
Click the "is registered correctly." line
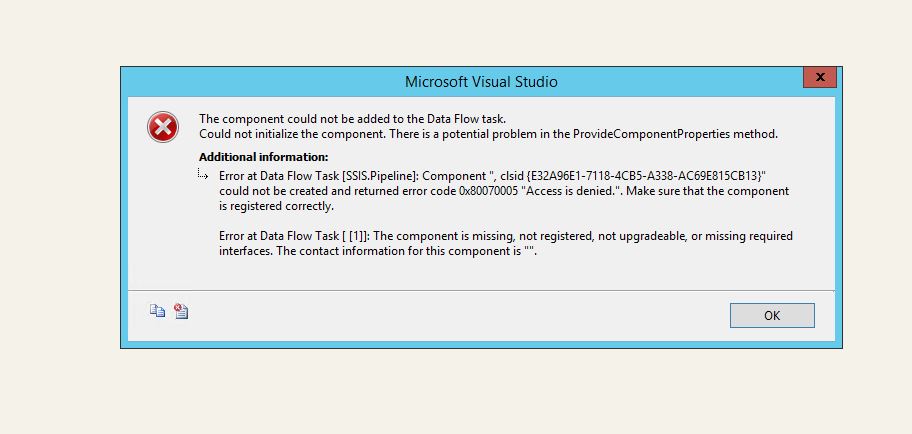(276, 206)
